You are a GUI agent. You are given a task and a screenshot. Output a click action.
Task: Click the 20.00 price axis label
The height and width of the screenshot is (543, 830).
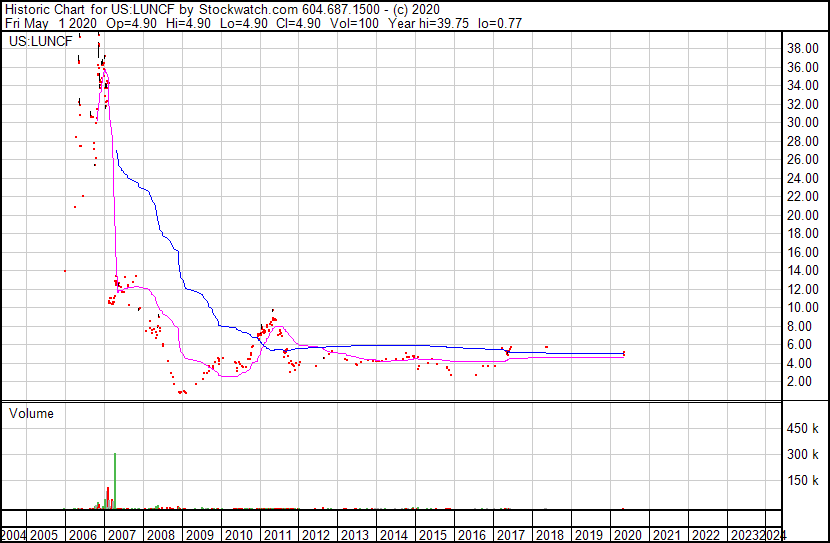click(804, 215)
